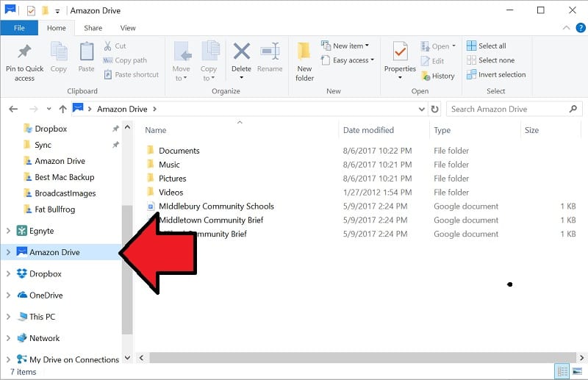Switch to the Home ribbon tab
This screenshot has height=380, width=588.
coord(57,28)
